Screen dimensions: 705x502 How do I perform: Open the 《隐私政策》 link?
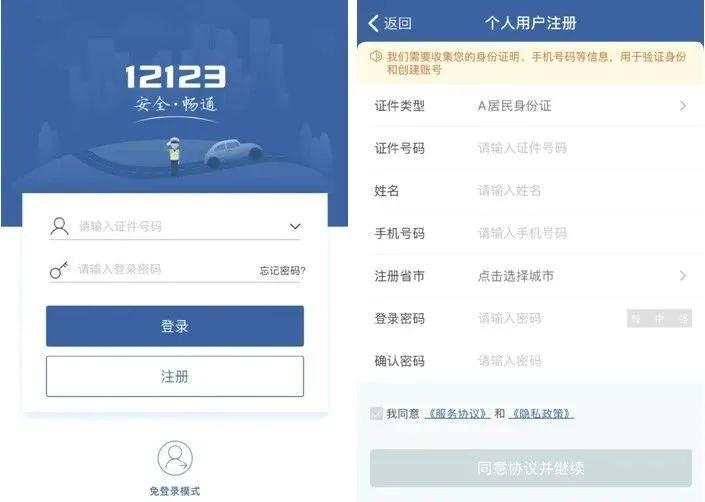click(541, 413)
